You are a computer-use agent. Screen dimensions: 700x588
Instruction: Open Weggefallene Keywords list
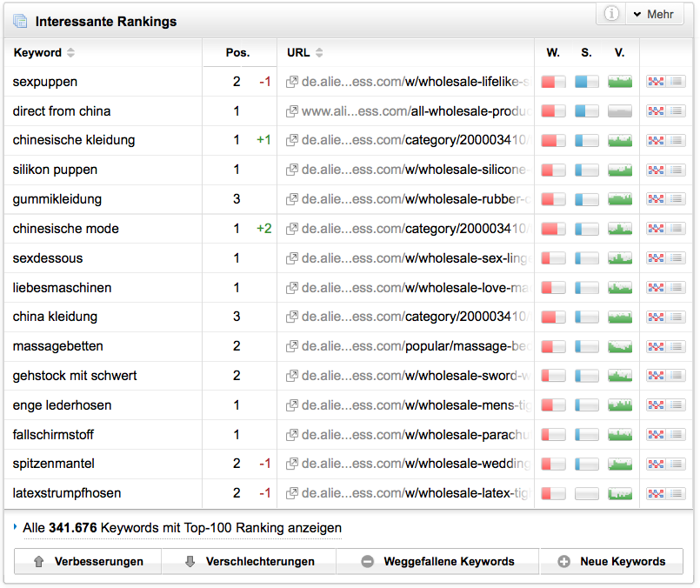click(438, 562)
